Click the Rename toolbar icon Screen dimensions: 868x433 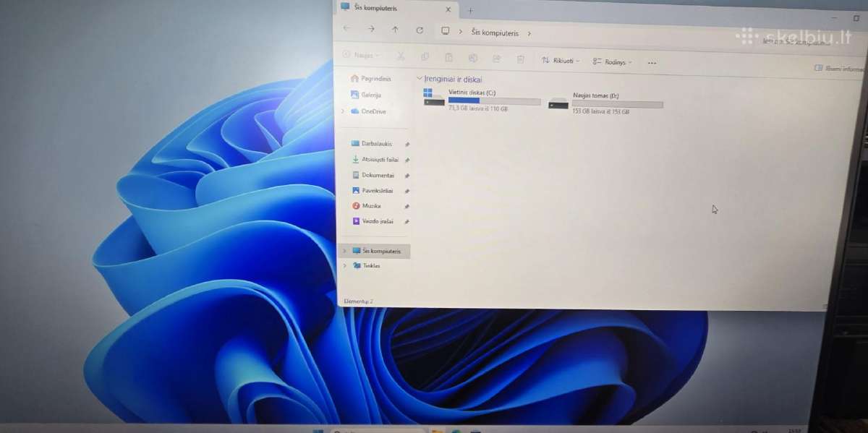point(472,58)
